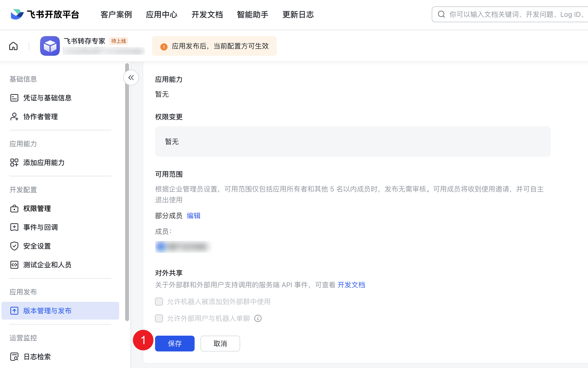Click the 取消 button
This screenshot has height=368, width=588.
pyautogui.click(x=220, y=343)
